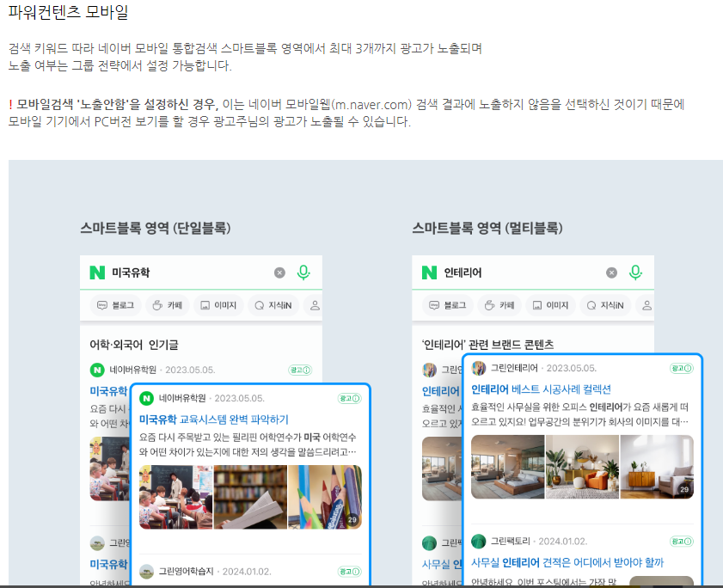Viewport: 723px width, 588px height.
Task: Select the 블로그 tab under 미국유학 search
Action: tap(115, 305)
